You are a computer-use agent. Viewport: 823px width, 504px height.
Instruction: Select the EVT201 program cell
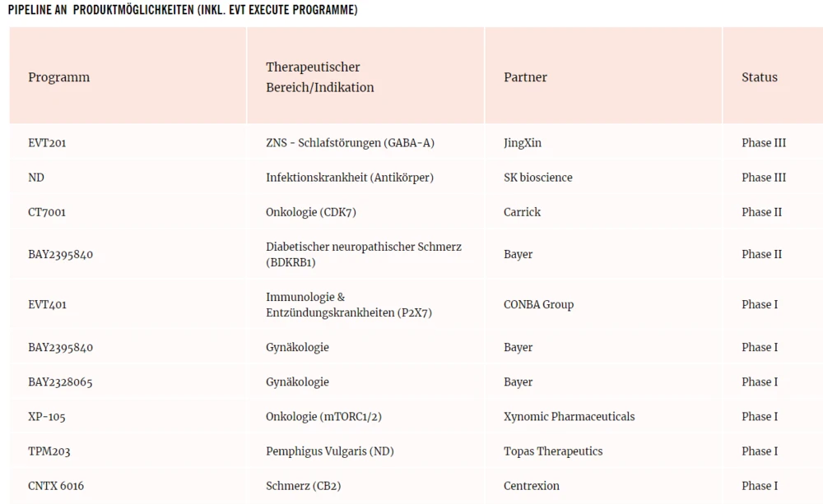pyautogui.click(x=47, y=143)
